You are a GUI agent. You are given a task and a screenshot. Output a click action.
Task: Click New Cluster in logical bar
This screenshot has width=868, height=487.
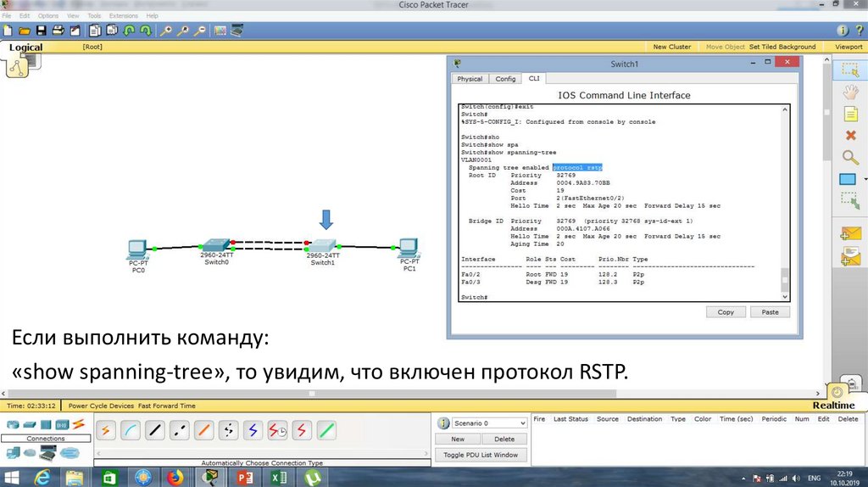click(x=672, y=47)
